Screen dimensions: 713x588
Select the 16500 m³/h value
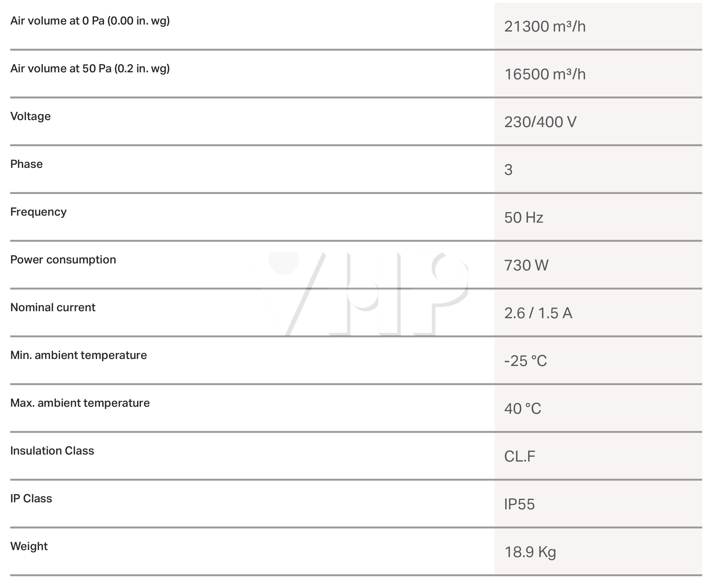coord(545,74)
